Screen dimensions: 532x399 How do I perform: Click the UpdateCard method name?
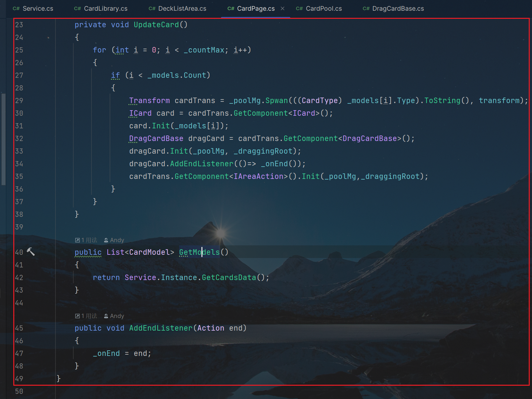click(x=156, y=25)
